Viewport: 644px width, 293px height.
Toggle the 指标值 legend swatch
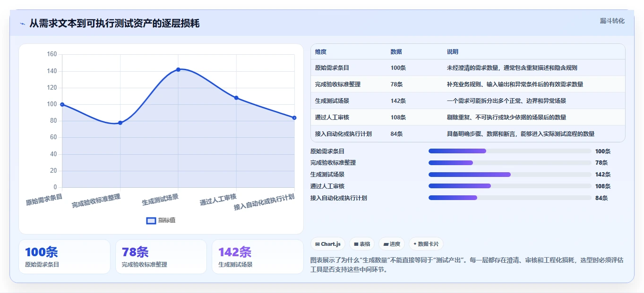151,220
